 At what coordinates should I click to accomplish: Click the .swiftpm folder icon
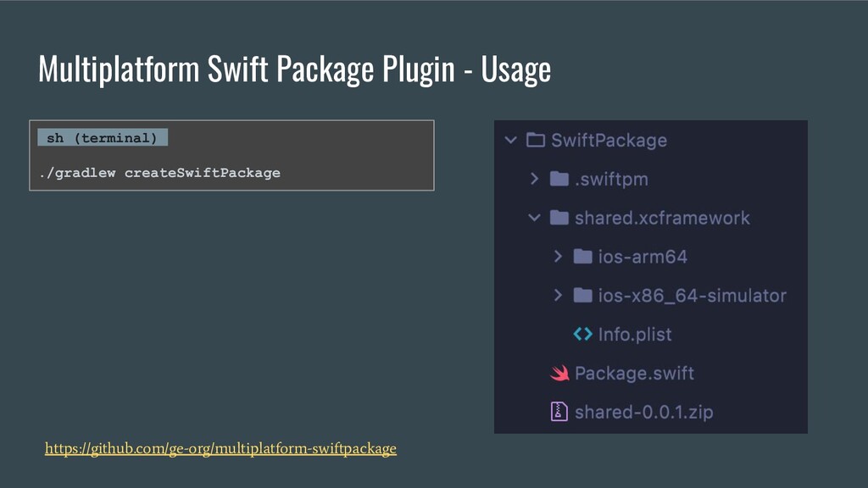coord(559,179)
